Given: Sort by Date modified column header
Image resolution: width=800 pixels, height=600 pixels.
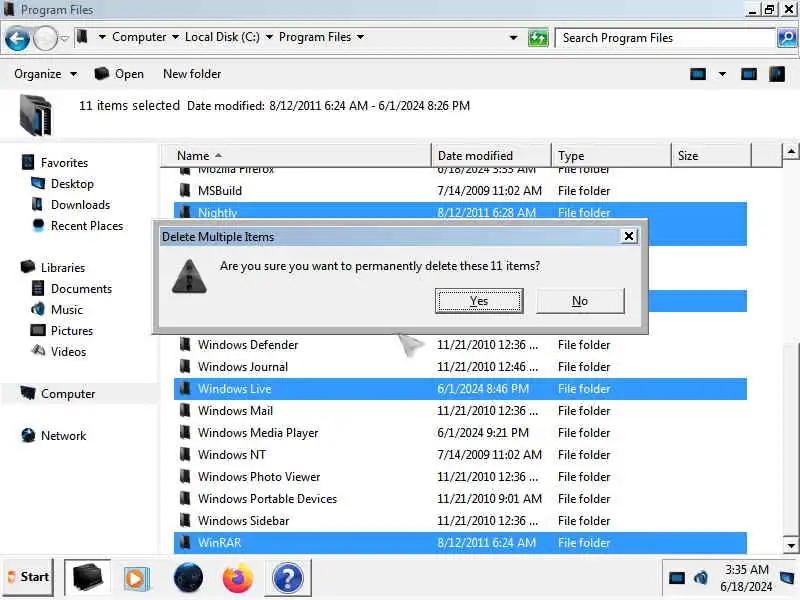Looking at the screenshot, I should pyautogui.click(x=491, y=156).
